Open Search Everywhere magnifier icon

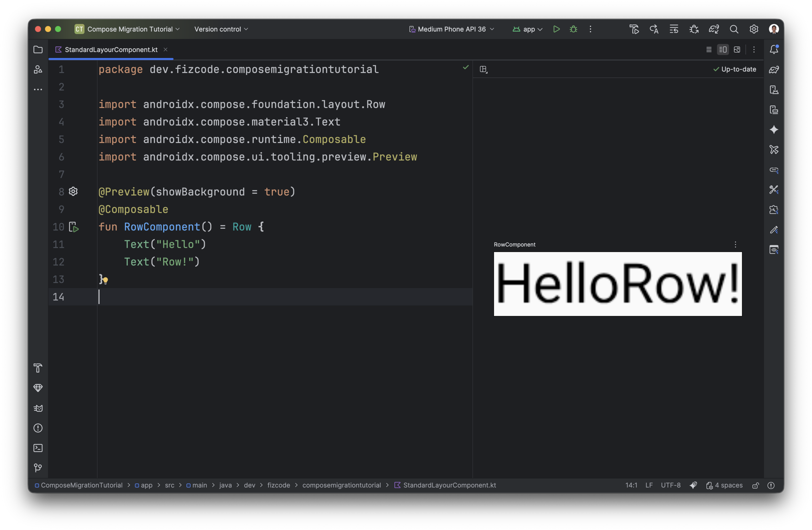[734, 29]
